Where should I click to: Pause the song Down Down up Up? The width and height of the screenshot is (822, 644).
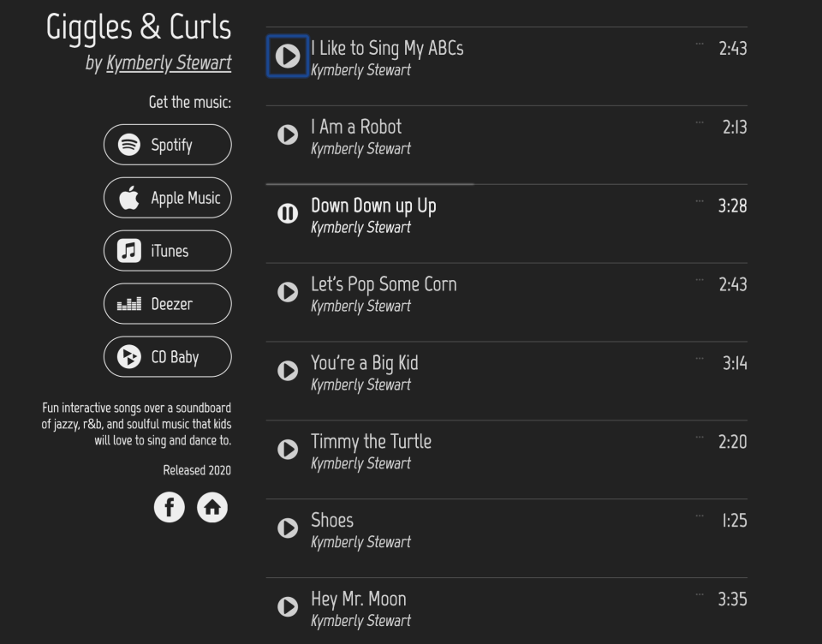click(288, 213)
